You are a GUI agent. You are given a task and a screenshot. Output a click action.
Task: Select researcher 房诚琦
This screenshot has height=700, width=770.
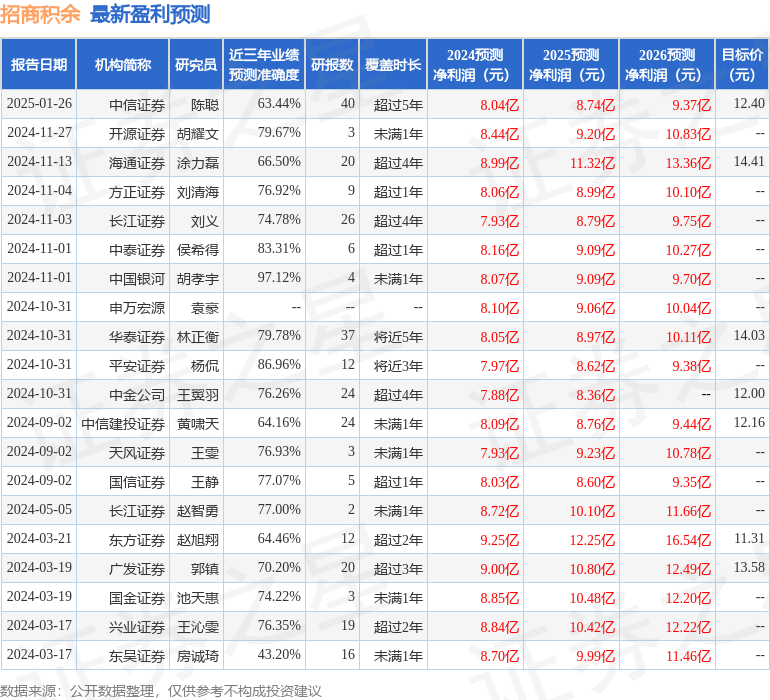[197, 656]
